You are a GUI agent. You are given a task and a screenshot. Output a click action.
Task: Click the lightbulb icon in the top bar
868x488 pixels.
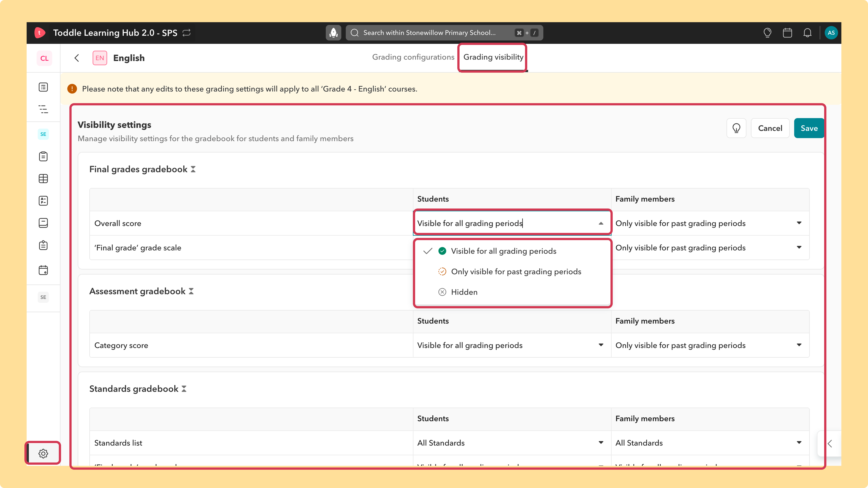coord(767,33)
